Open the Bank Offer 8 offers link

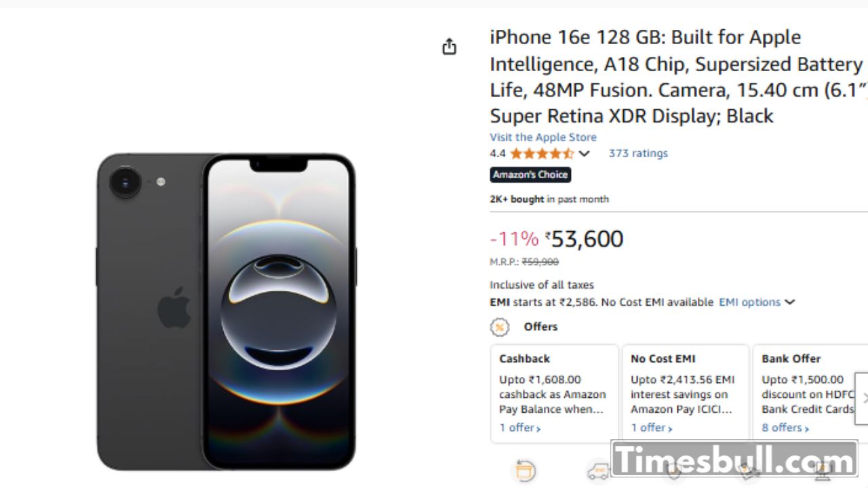pyautogui.click(x=785, y=428)
